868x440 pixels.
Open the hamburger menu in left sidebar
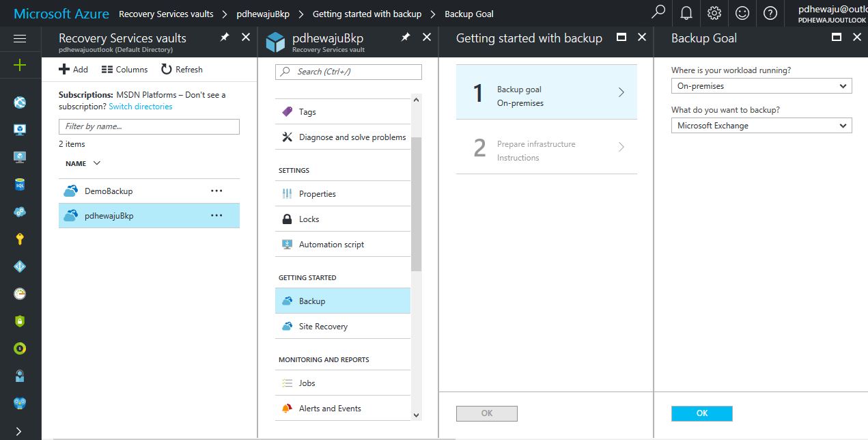20,39
